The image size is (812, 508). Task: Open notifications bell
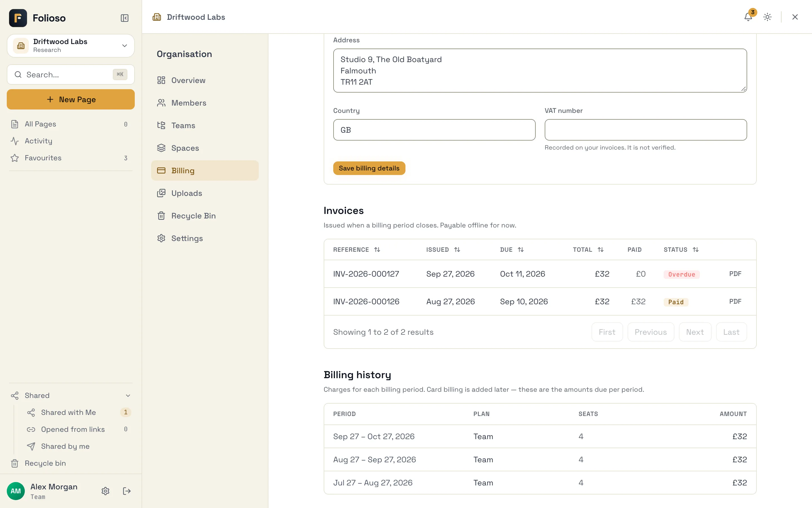click(x=748, y=17)
